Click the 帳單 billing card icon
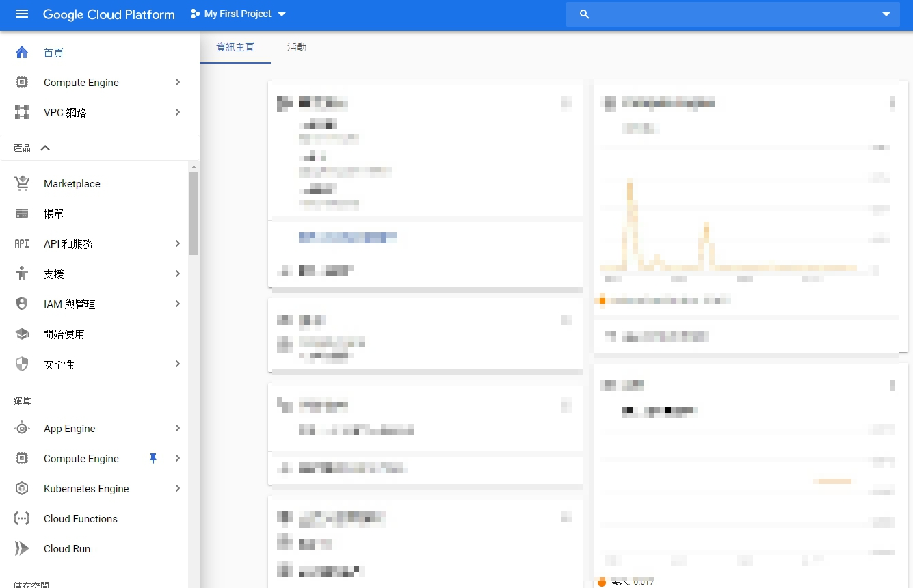The width and height of the screenshot is (913, 588). coord(22,214)
